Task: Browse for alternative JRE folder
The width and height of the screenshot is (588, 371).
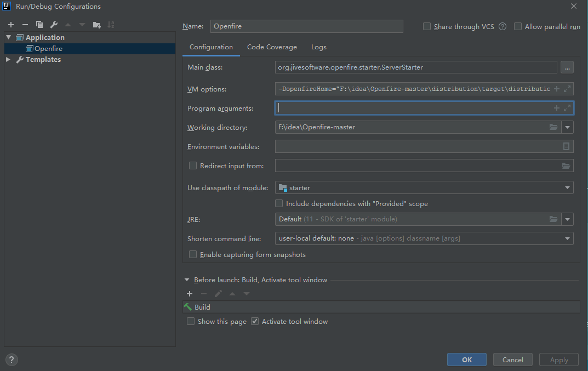Action: (x=553, y=219)
